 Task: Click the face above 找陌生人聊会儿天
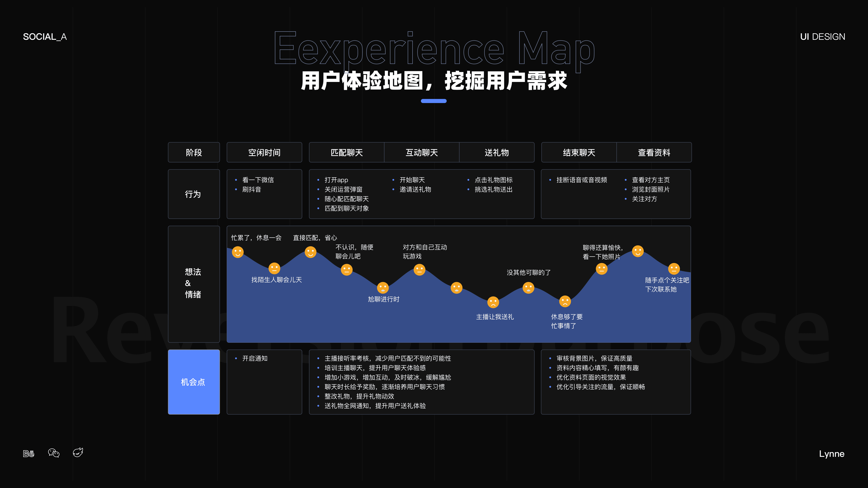(x=274, y=268)
